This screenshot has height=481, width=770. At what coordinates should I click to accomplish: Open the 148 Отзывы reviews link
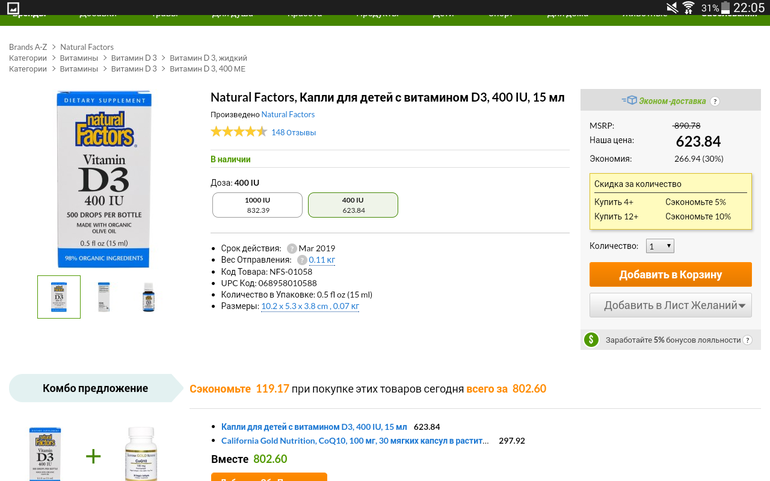[294, 132]
